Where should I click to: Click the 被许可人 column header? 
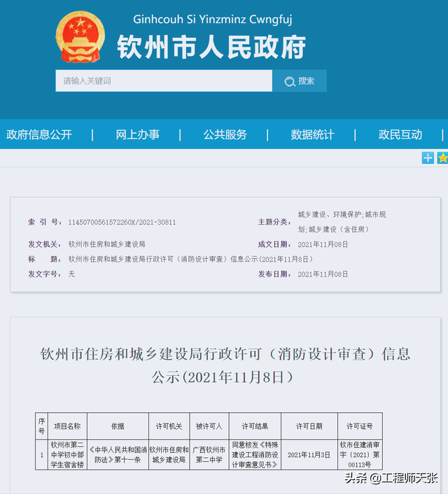[209, 426]
